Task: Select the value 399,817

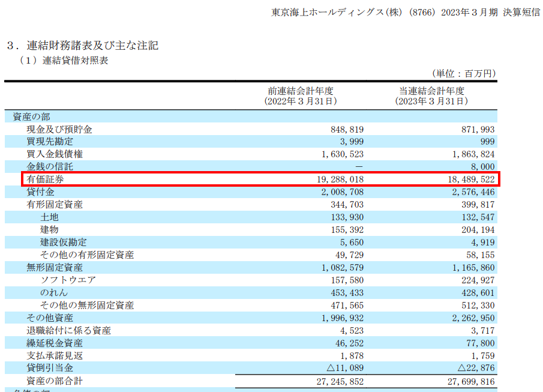Action: click(x=478, y=205)
